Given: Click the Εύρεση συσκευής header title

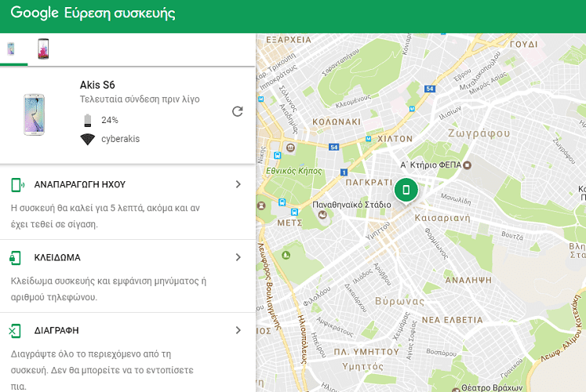Looking at the screenshot, I should coord(119,13).
